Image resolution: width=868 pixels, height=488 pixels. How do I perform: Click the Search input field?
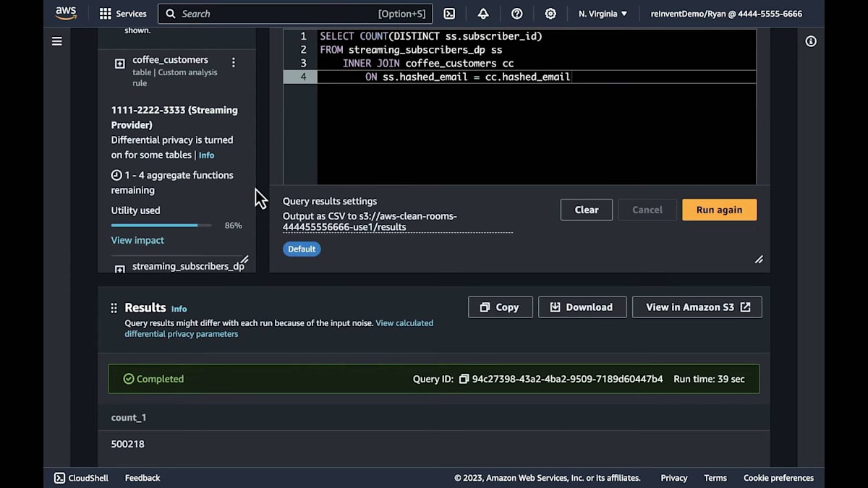click(x=295, y=14)
